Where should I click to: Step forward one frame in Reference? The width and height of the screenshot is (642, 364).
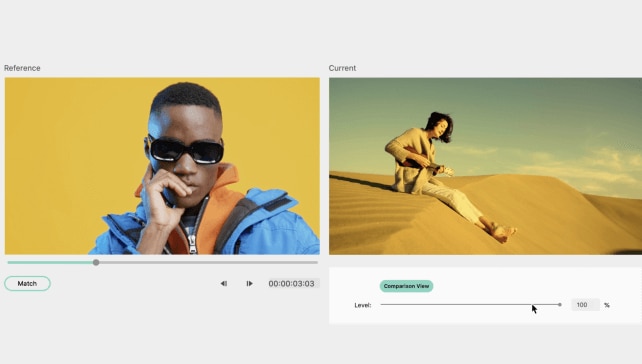[249, 283]
